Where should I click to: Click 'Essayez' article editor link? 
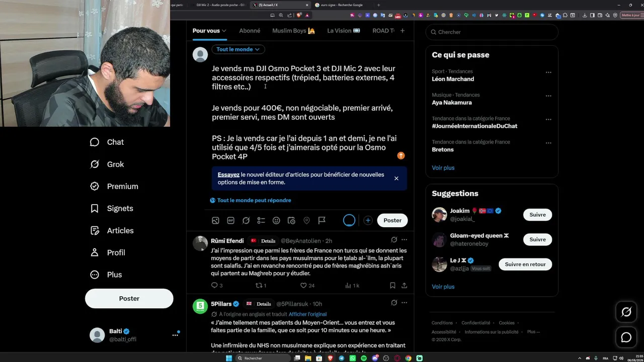(x=228, y=175)
